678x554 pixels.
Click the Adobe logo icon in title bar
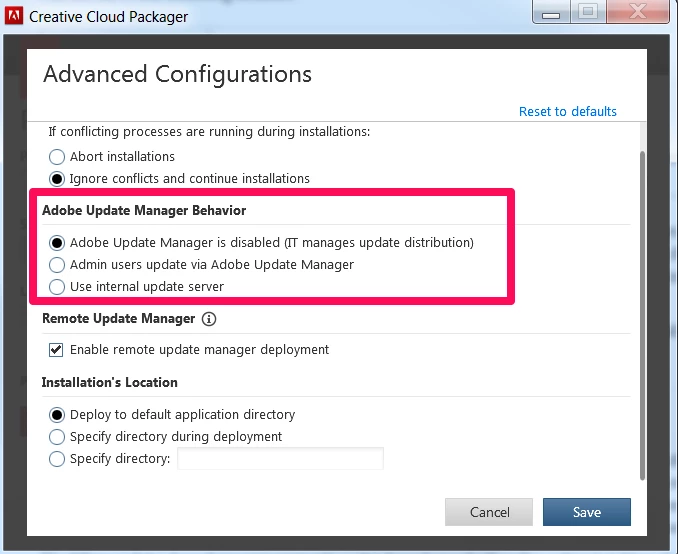[x=14, y=16]
